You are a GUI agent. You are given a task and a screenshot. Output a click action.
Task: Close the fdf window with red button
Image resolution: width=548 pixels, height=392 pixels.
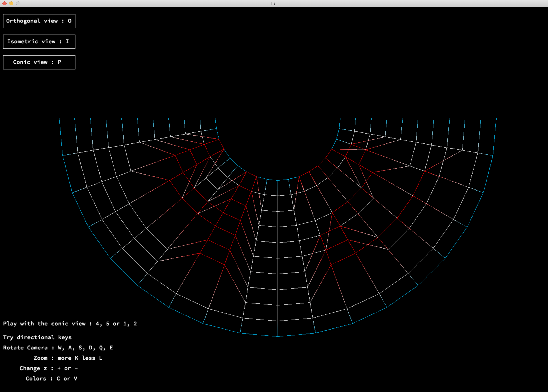point(4,3)
